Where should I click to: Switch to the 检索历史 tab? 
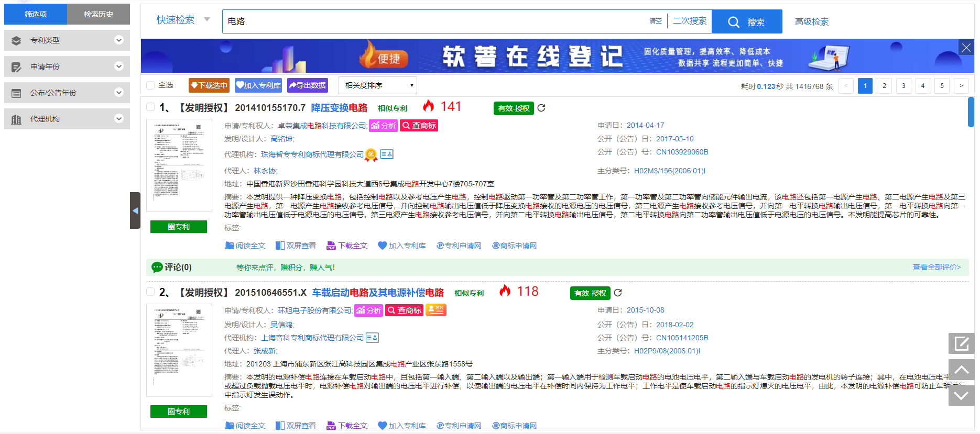[98, 14]
